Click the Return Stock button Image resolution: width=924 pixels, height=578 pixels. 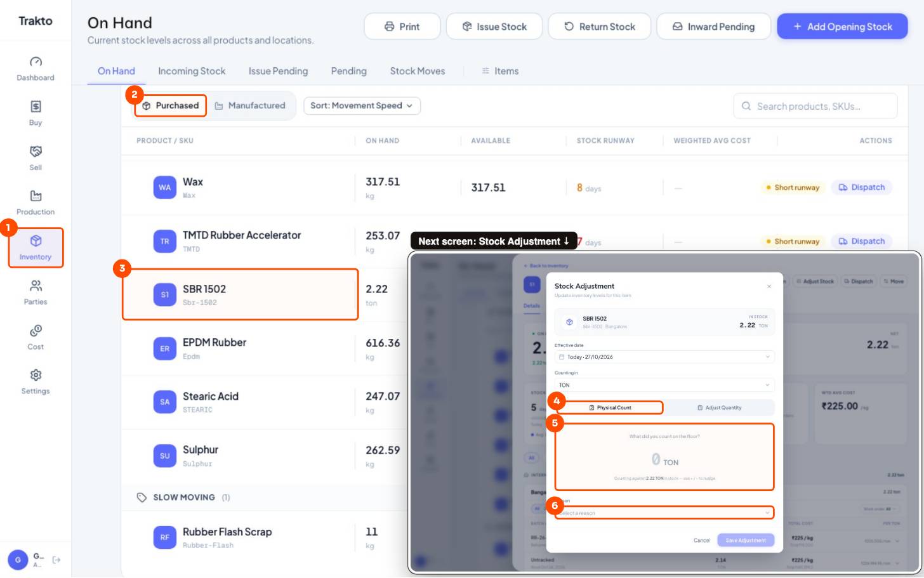[x=600, y=27]
